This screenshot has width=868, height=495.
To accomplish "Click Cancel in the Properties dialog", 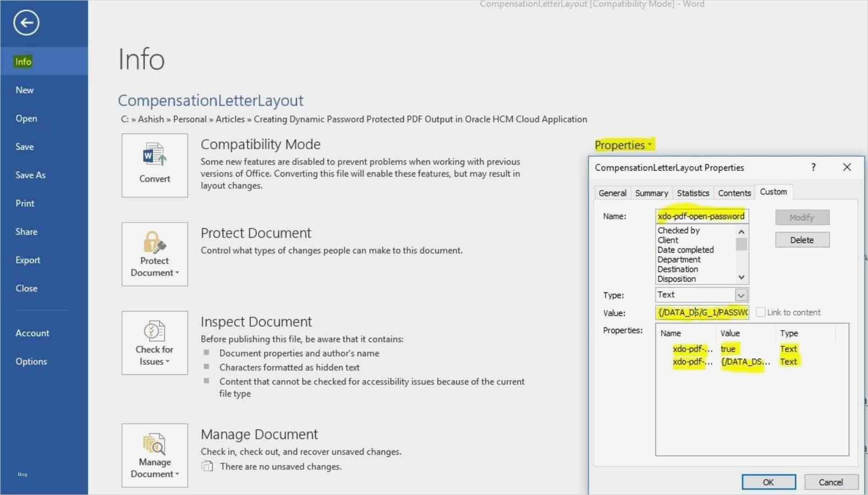I will (831, 482).
